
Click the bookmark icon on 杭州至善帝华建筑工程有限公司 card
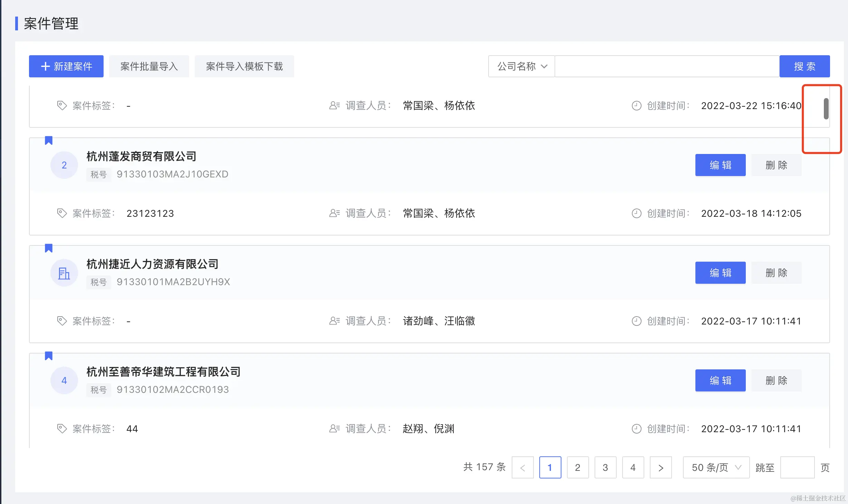tap(49, 356)
